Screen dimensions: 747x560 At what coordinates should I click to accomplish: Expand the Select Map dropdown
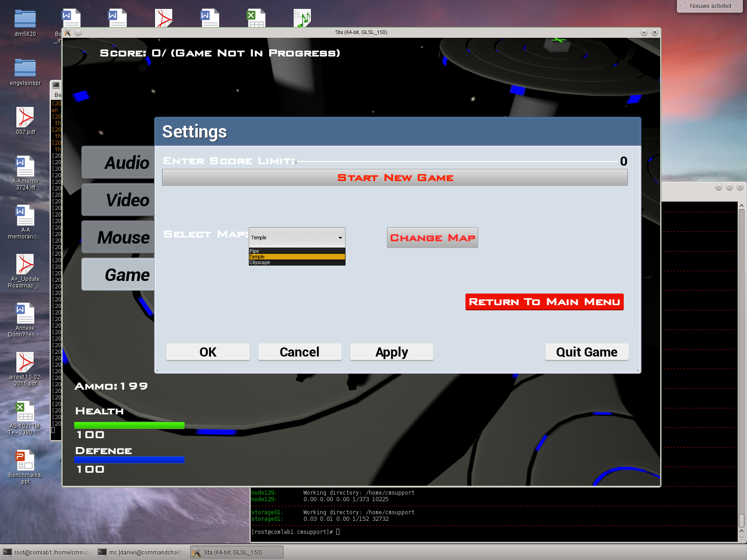[297, 238]
